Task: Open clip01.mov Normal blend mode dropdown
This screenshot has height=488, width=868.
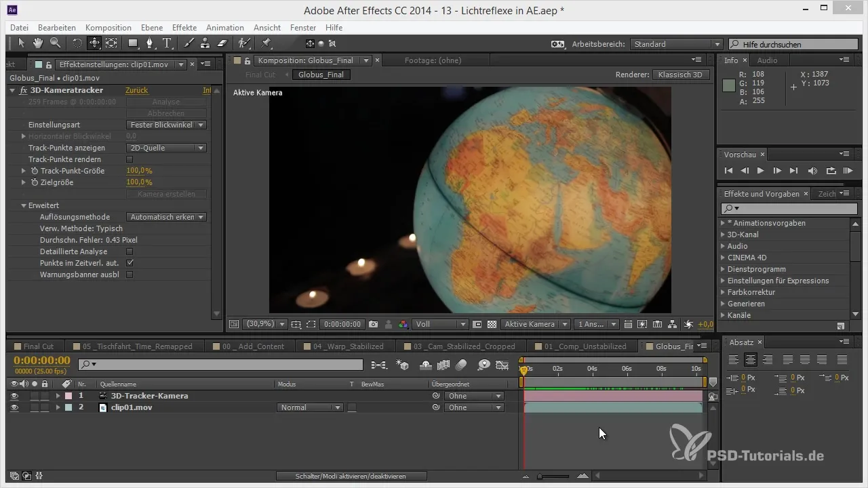Action: click(x=309, y=407)
